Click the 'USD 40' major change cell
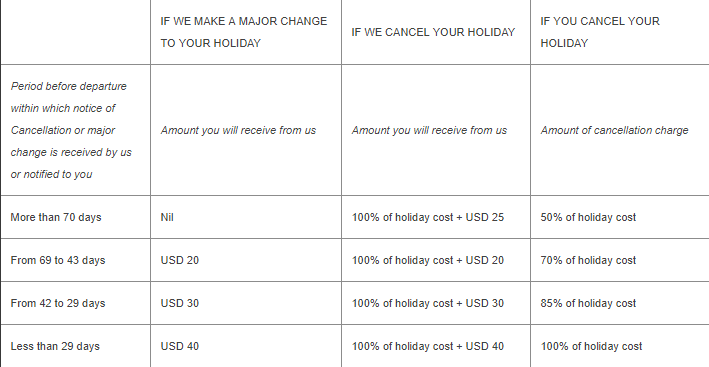The image size is (709, 367). click(x=180, y=346)
